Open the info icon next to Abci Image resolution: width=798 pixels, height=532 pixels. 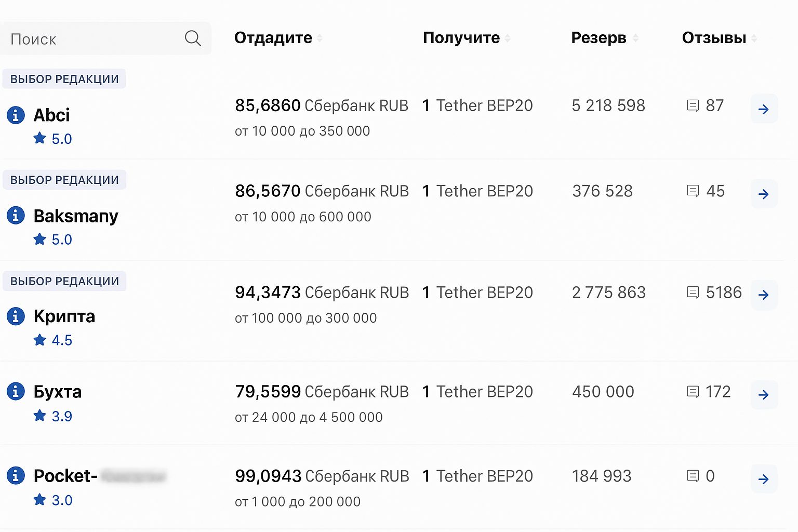click(16, 115)
